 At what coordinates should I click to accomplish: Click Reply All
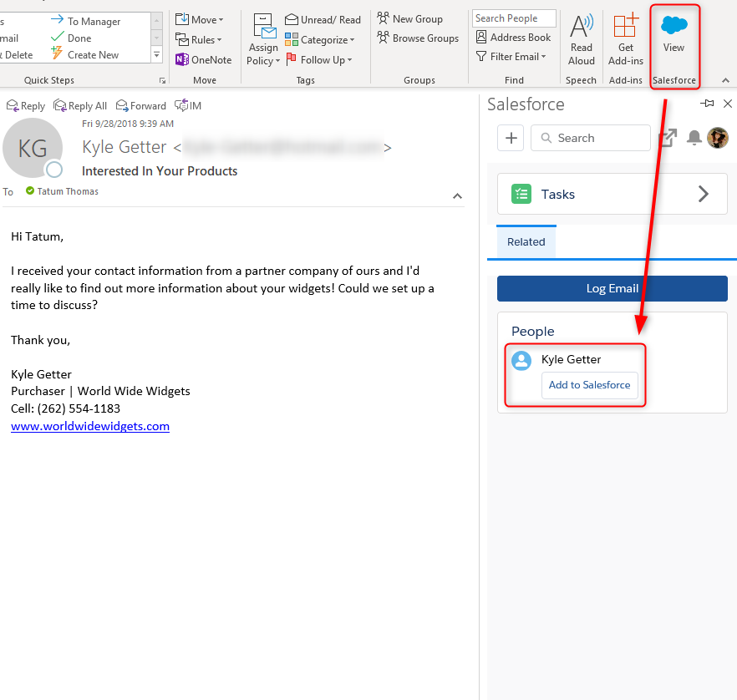pos(80,106)
